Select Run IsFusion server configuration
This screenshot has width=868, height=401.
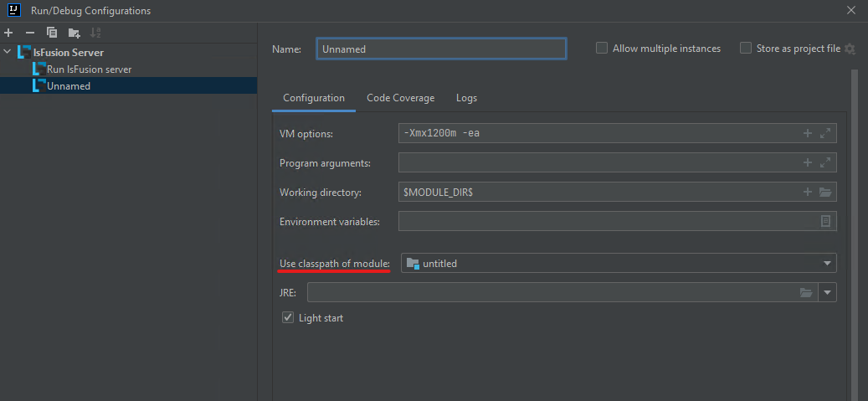click(89, 69)
